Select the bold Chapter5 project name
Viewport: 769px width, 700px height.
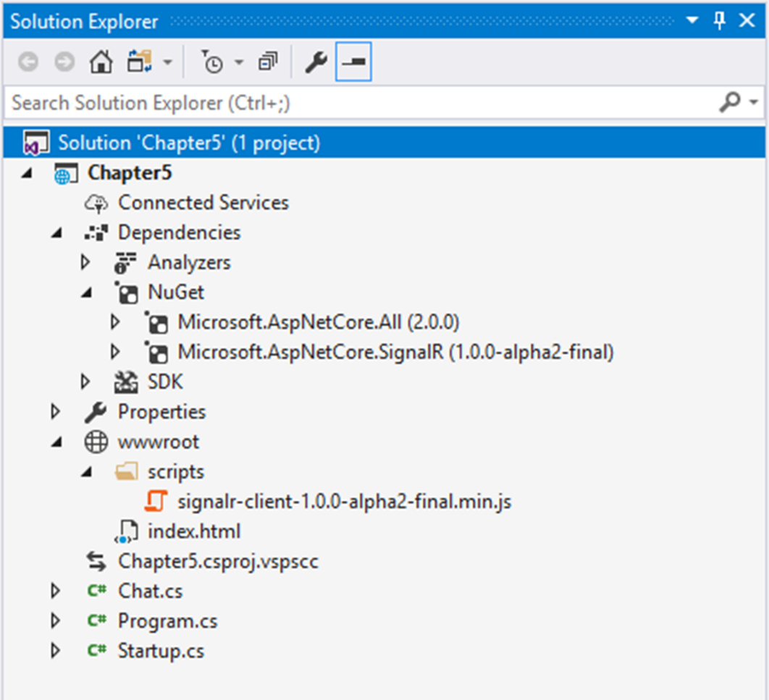coord(130,172)
